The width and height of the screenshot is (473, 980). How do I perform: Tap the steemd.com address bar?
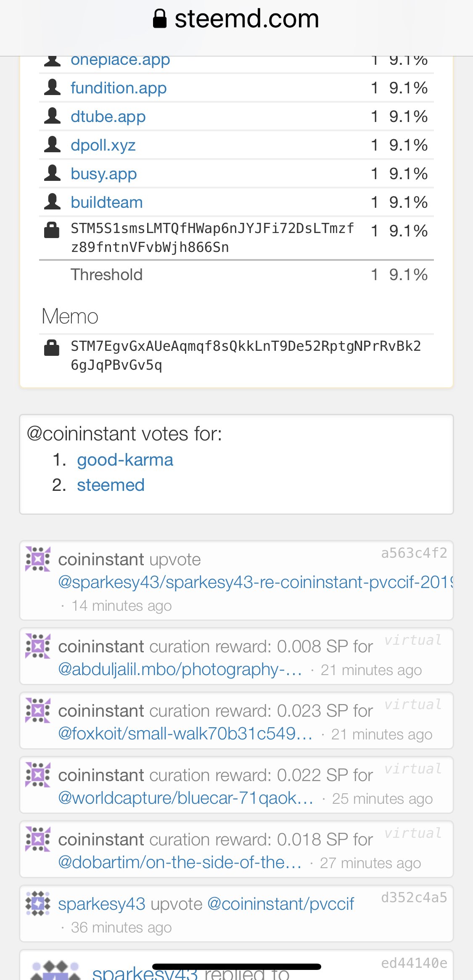pyautogui.click(x=236, y=19)
